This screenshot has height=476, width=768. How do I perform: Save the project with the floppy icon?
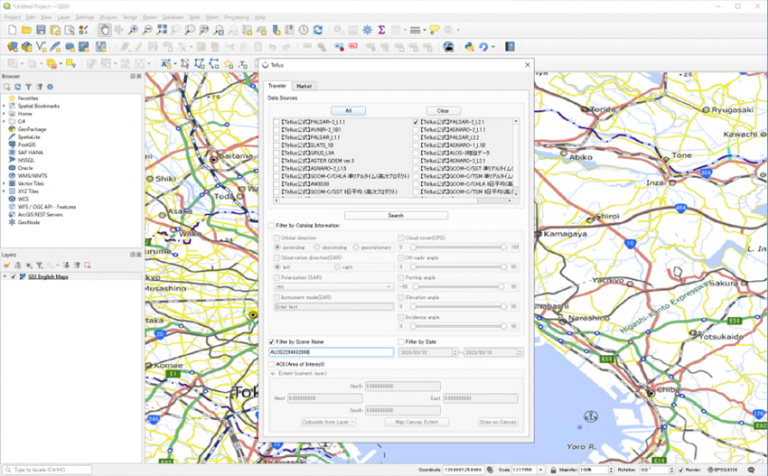[x=41, y=30]
